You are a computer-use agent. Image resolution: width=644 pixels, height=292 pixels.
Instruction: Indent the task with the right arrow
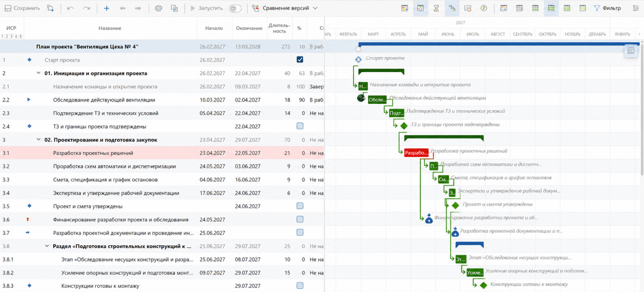[138, 8]
